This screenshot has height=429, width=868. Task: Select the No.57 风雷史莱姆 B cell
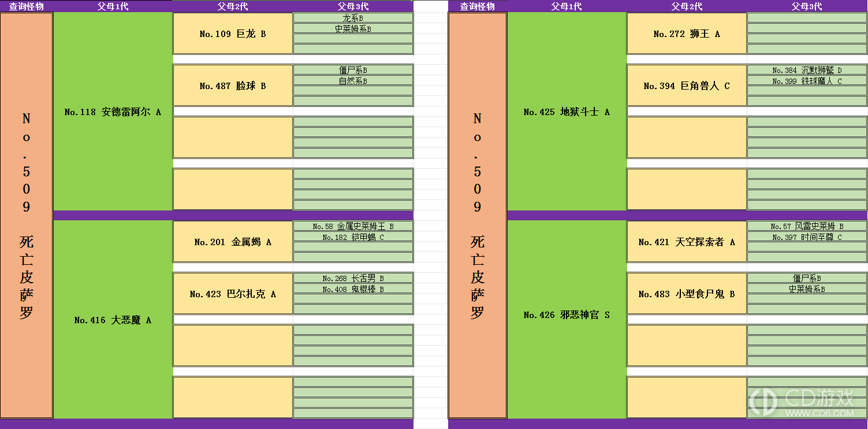click(x=807, y=226)
